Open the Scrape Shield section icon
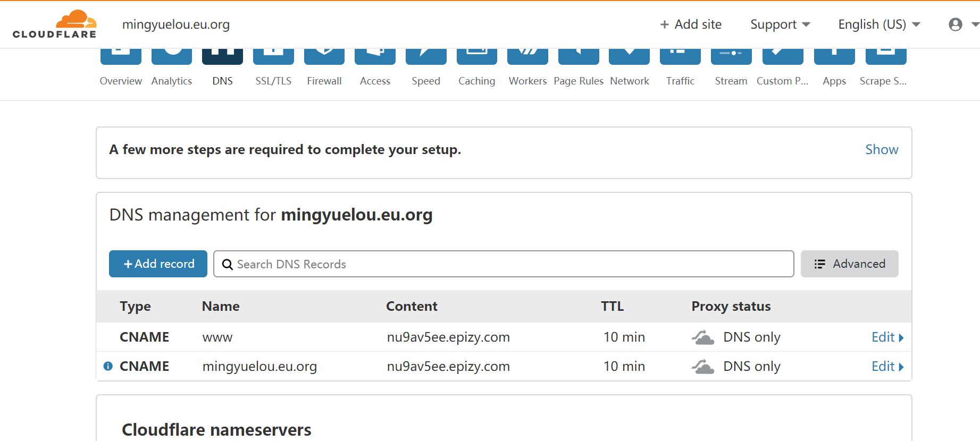980x441 pixels. [886, 56]
